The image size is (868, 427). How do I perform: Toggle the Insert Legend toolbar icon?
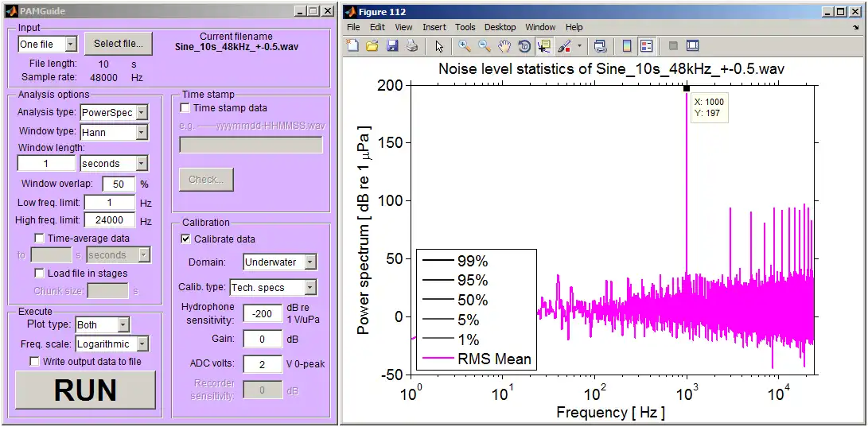pos(646,46)
